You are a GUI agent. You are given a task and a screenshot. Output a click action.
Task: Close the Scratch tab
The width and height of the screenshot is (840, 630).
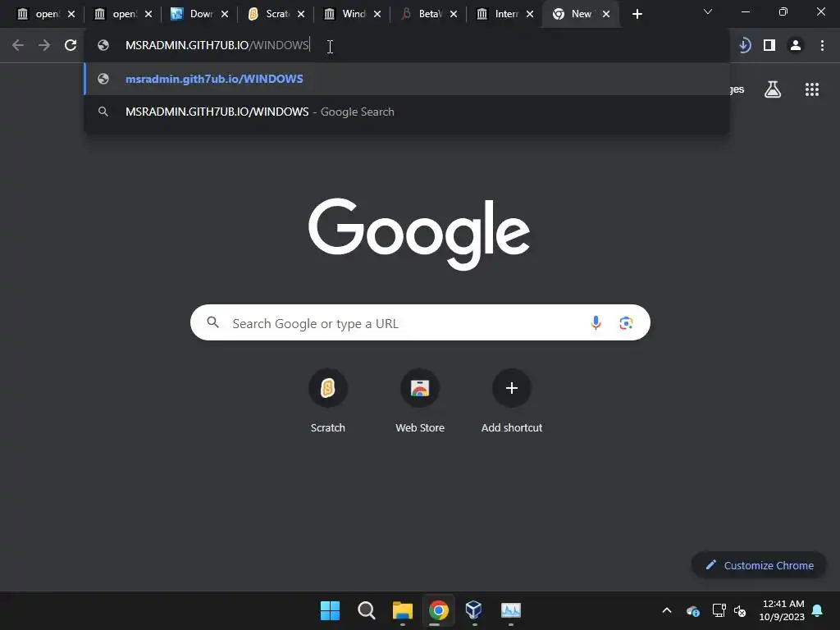pyautogui.click(x=301, y=15)
